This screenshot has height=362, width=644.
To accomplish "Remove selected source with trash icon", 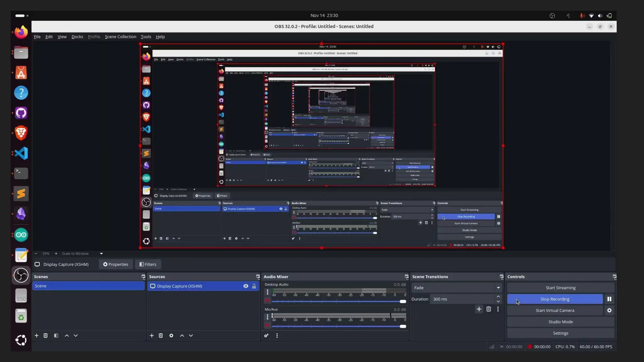I will pos(161,336).
